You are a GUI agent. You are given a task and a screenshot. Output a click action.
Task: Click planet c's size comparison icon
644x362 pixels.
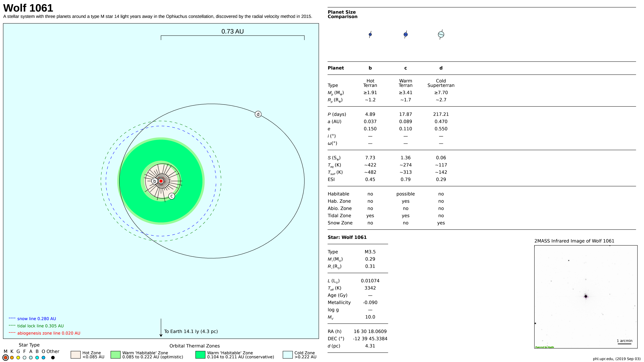tap(406, 35)
